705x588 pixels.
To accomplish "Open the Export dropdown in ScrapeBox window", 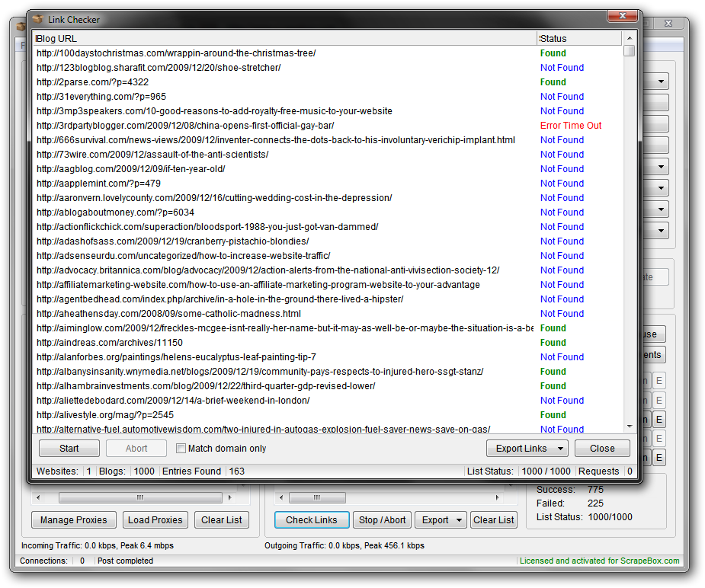I will (x=441, y=519).
